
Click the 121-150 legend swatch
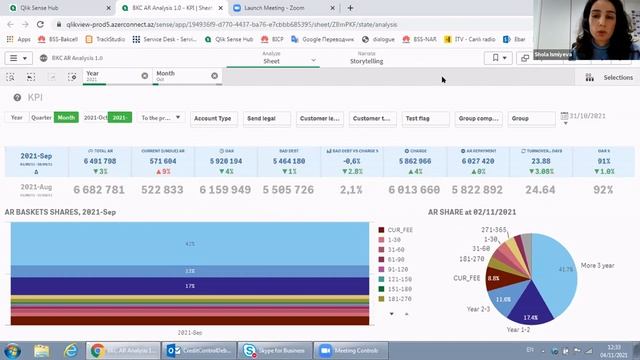coord(381,279)
